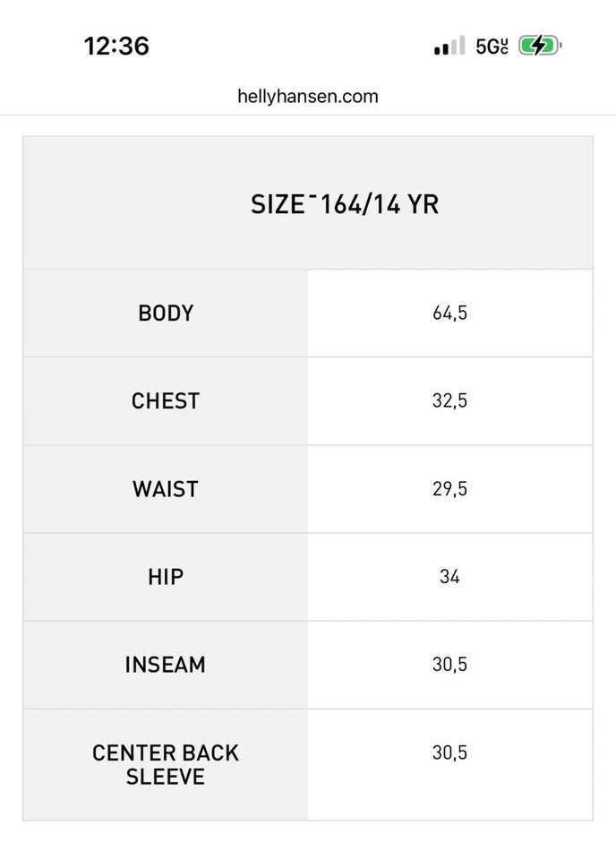616x860 pixels.
Task: Select the SIZE 164/14 YR header
Action: (x=345, y=204)
